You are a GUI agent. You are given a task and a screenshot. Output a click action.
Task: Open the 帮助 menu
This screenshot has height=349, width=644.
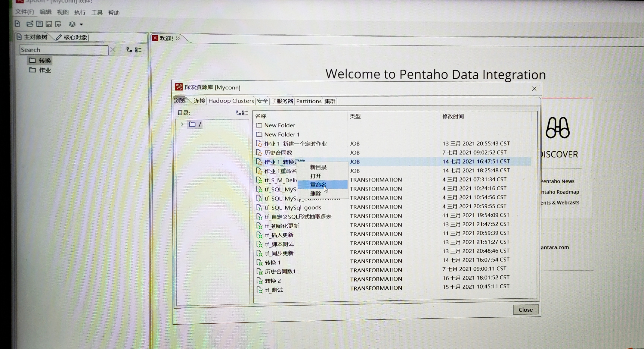click(x=114, y=13)
